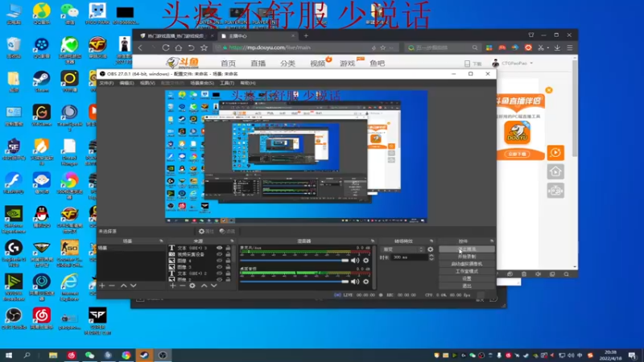644x362 pixels.
Task: Toggle visibility eye for 图像 3 source
Action: (x=219, y=267)
